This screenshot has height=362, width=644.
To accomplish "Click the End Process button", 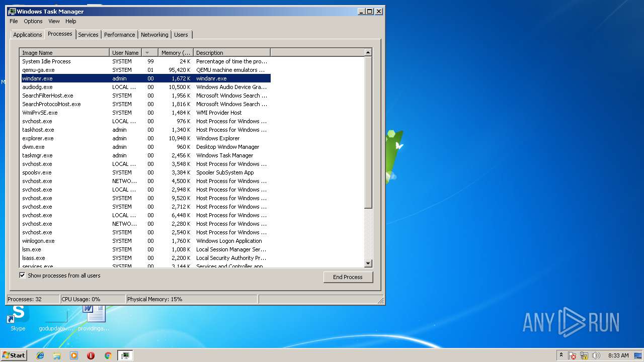I will click(348, 277).
